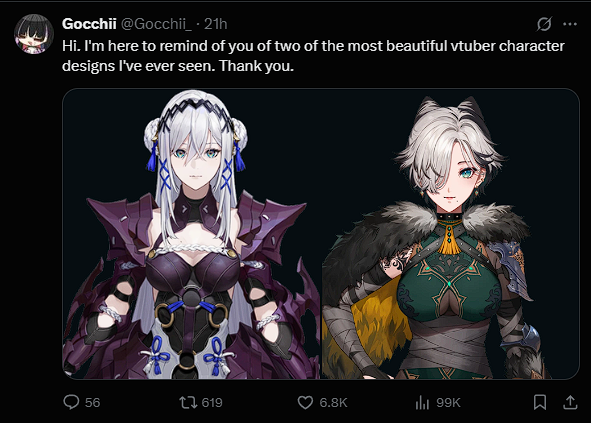Bookmark this tweet

click(540, 402)
